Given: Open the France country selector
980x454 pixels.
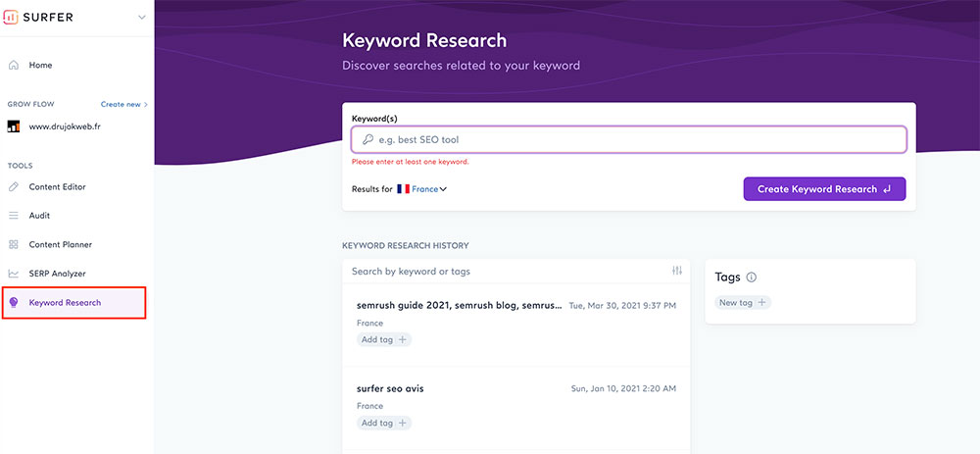Looking at the screenshot, I should pyautogui.click(x=421, y=189).
